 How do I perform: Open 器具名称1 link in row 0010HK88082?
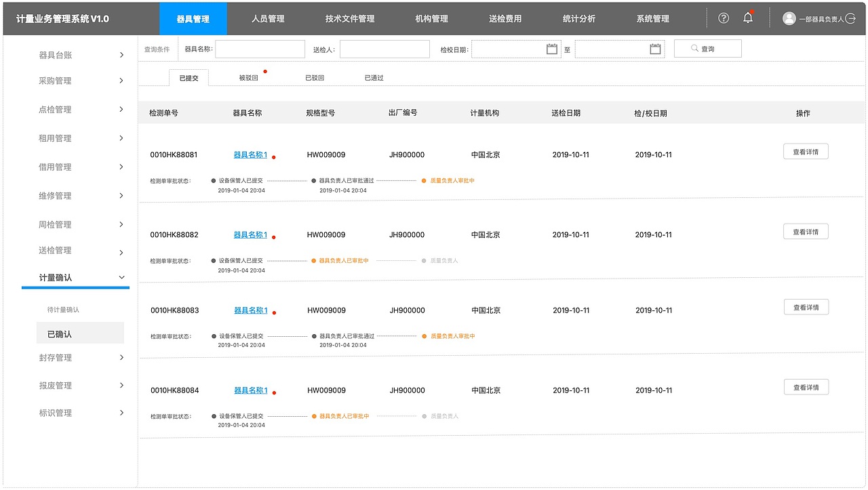pyautogui.click(x=250, y=235)
